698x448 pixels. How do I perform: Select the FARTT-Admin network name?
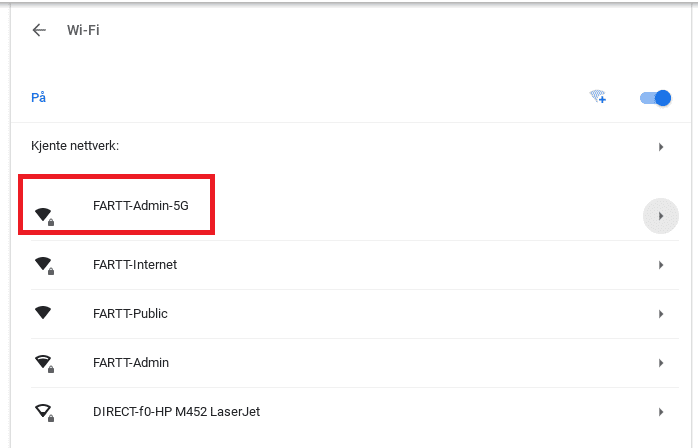(131, 362)
